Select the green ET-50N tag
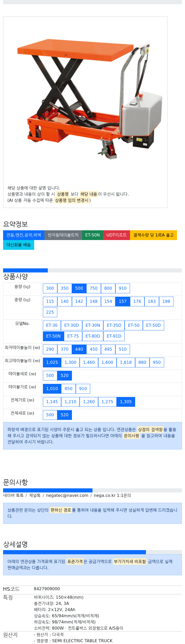The image size is (185, 644). [92, 235]
